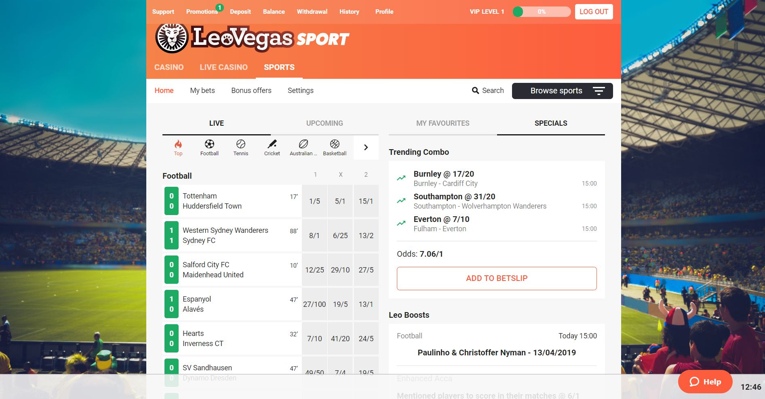This screenshot has height=399, width=765.
Task: Click the VIP level progress bar
Action: pyautogui.click(x=542, y=12)
